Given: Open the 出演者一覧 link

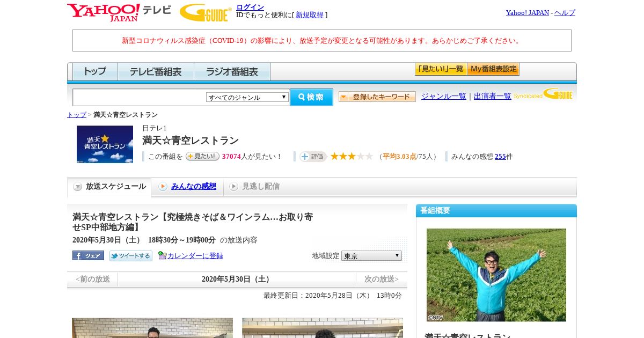Looking at the screenshot, I should [x=493, y=97].
